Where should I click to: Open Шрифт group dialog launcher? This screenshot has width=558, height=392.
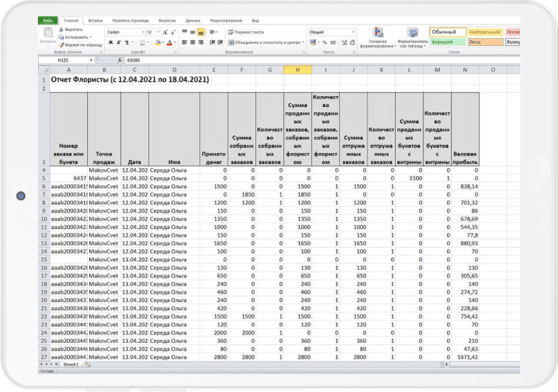pyautogui.click(x=175, y=52)
